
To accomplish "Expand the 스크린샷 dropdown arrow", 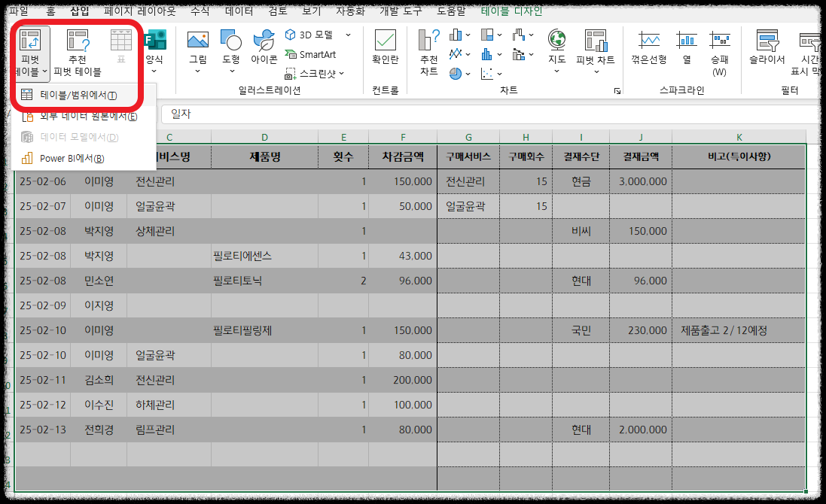I will point(341,74).
